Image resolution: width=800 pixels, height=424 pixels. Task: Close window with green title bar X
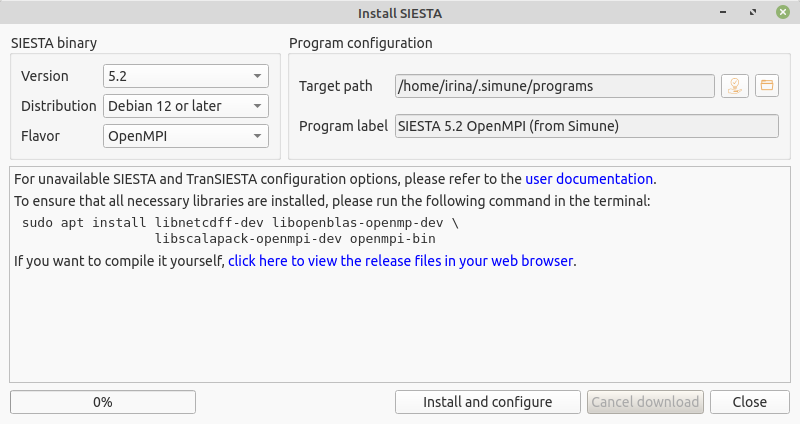click(783, 12)
